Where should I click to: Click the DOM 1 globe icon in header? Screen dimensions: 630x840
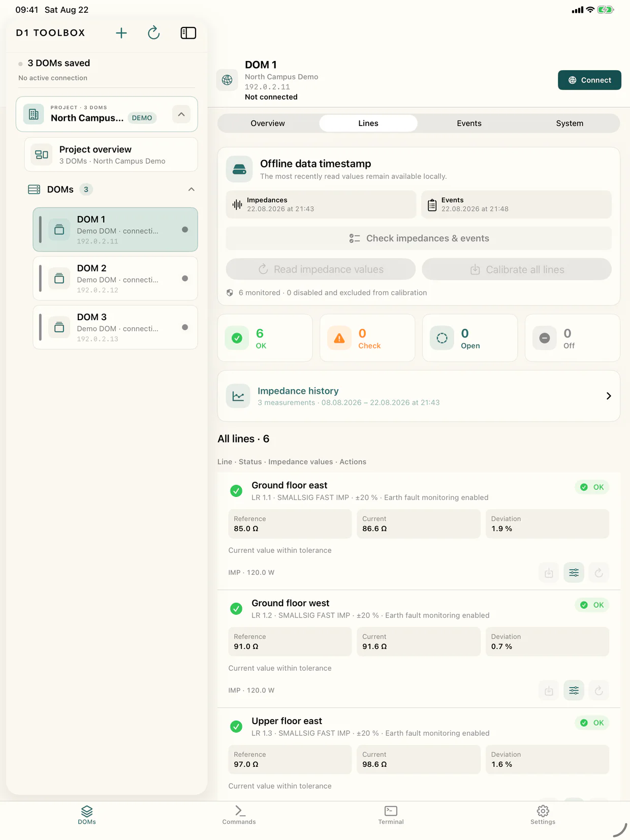[x=227, y=80]
